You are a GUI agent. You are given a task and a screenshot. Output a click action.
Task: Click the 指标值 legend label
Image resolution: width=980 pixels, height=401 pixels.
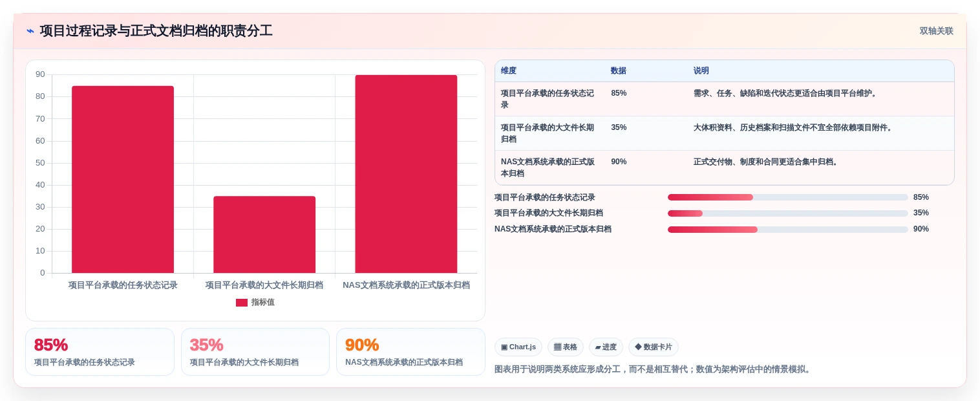[263, 303]
